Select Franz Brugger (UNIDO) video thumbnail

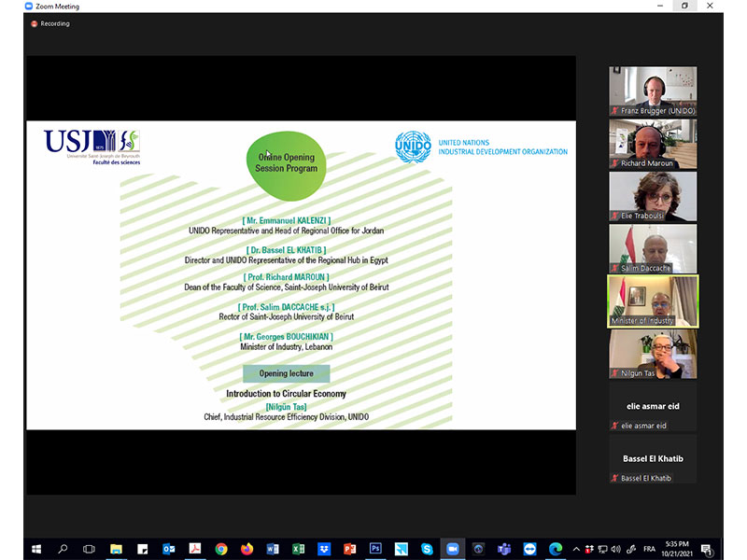tap(653, 91)
